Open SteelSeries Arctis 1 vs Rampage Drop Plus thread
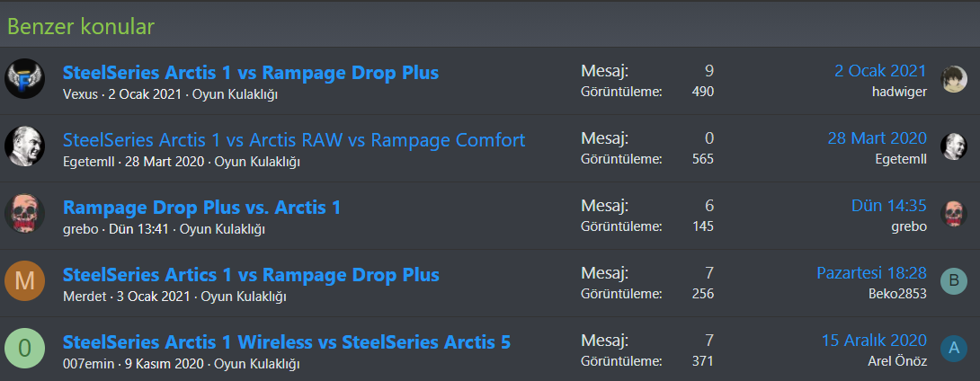980x381 pixels. (x=251, y=72)
